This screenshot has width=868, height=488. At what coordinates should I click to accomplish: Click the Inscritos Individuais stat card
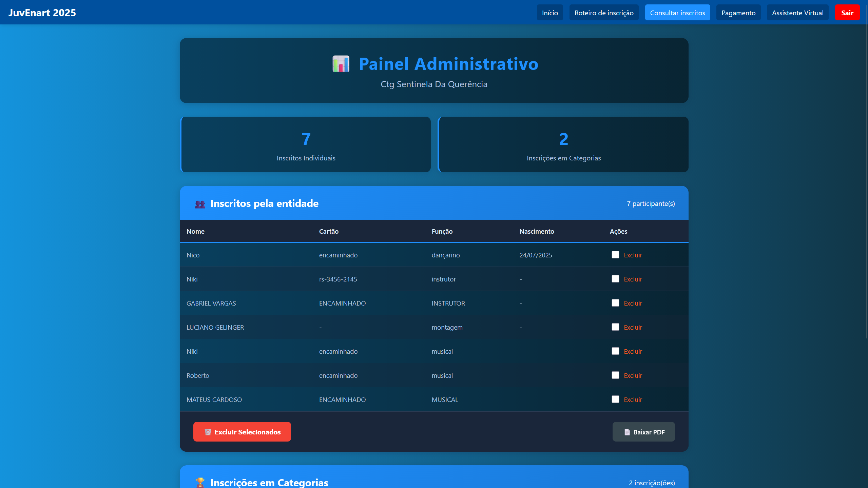click(306, 144)
